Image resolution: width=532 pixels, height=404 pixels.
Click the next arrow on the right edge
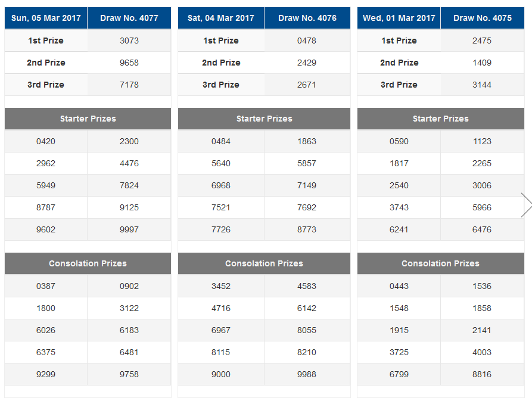(526, 205)
